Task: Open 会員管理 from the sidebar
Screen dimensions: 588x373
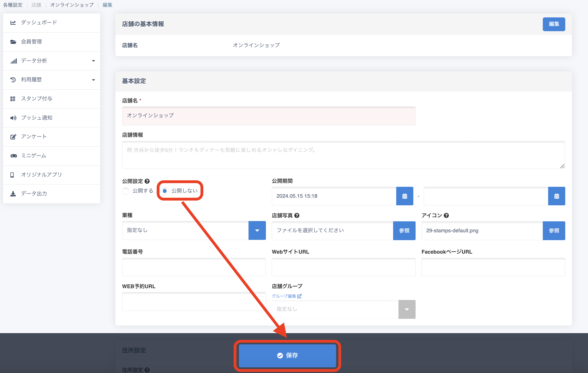Action: (x=31, y=42)
